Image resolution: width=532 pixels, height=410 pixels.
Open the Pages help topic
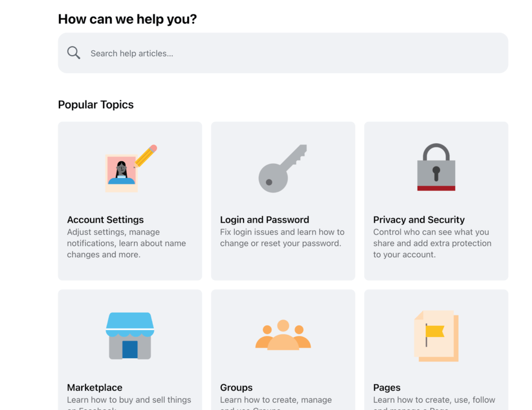click(x=387, y=387)
